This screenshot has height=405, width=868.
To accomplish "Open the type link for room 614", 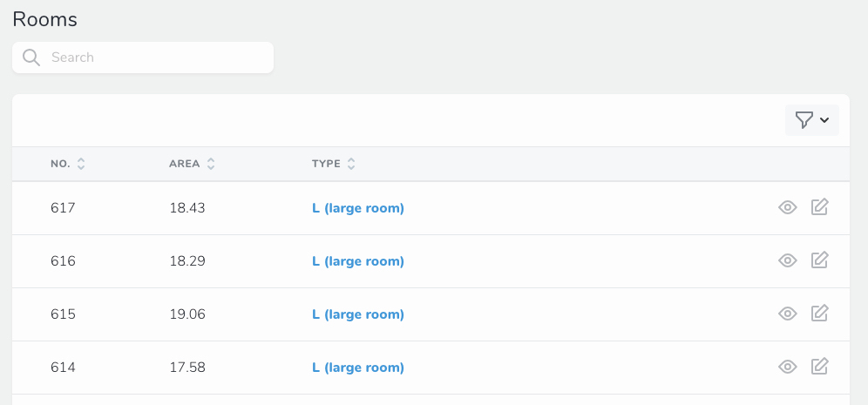I will click(x=357, y=368).
